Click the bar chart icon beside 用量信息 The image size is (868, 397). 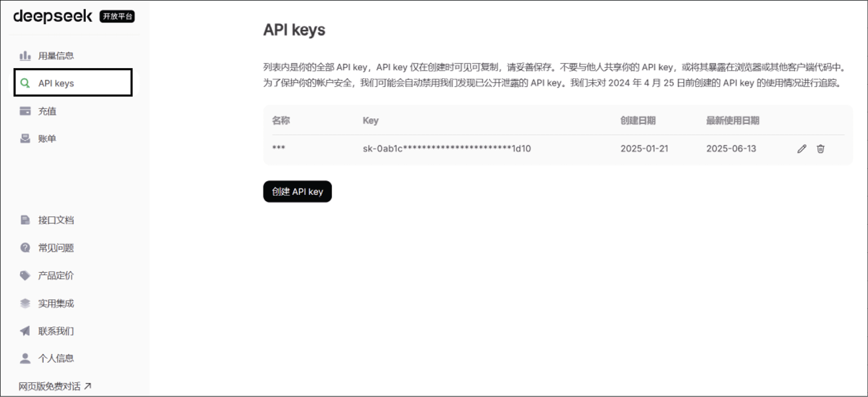point(25,56)
